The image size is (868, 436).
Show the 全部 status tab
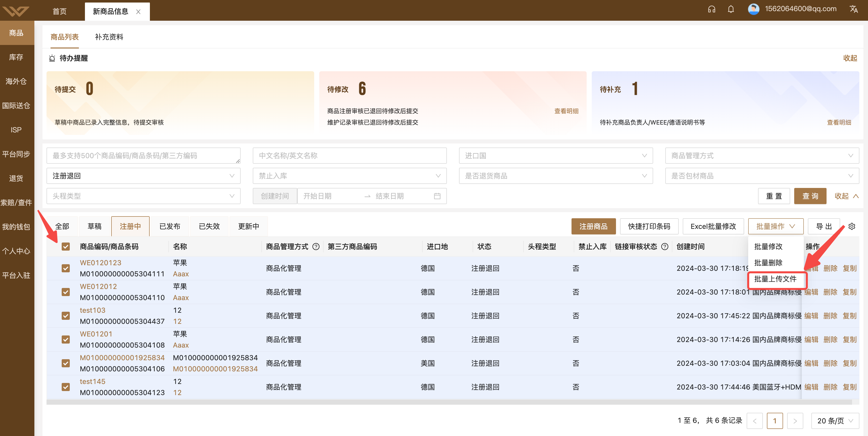(62, 226)
